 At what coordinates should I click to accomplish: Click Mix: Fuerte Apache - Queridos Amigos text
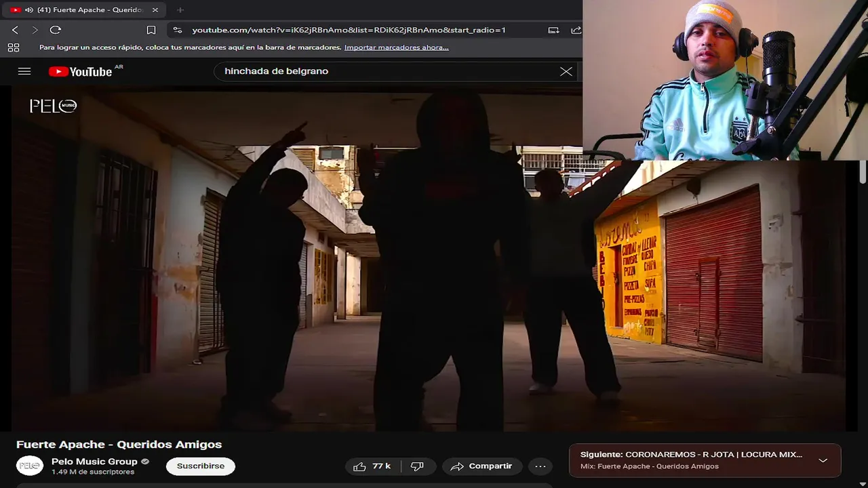pyautogui.click(x=650, y=466)
